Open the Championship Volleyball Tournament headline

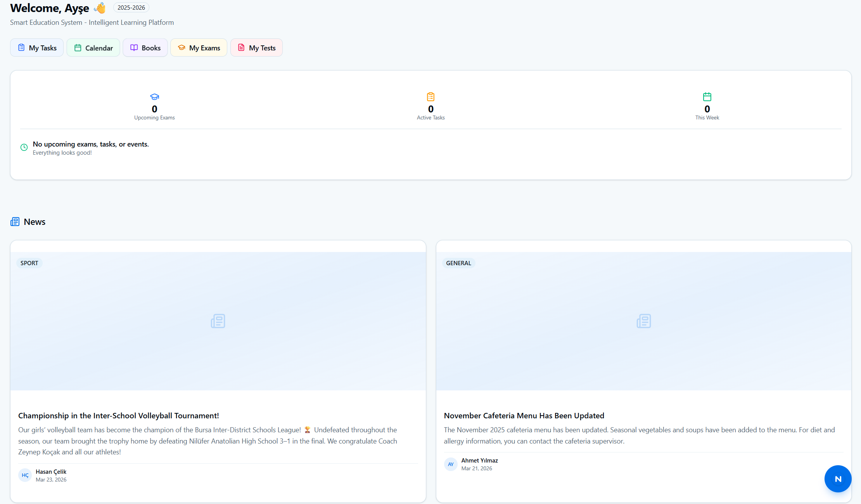tap(119, 416)
